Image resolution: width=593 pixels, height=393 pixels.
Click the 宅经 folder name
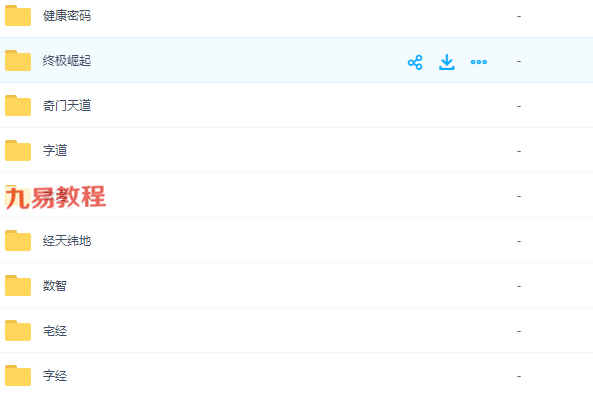[55, 331]
